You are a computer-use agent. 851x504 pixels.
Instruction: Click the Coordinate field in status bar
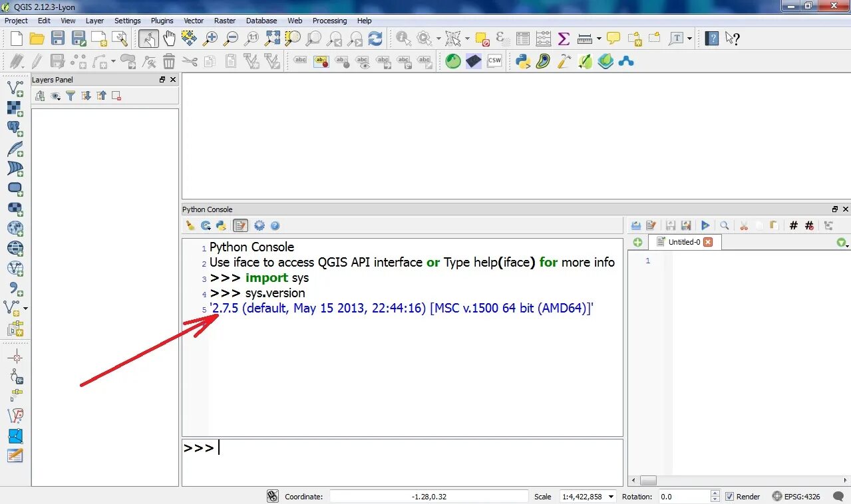428,496
